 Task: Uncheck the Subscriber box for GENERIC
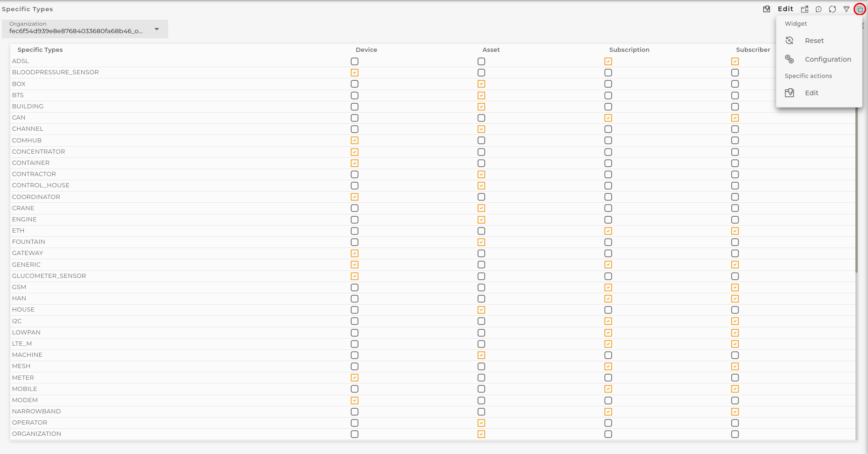click(735, 265)
